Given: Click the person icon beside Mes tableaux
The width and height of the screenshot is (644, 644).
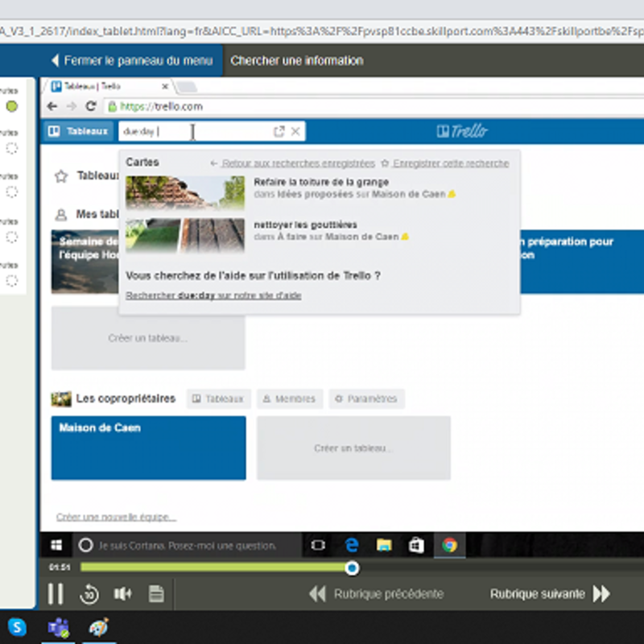Looking at the screenshot, I should coord(61,214).
